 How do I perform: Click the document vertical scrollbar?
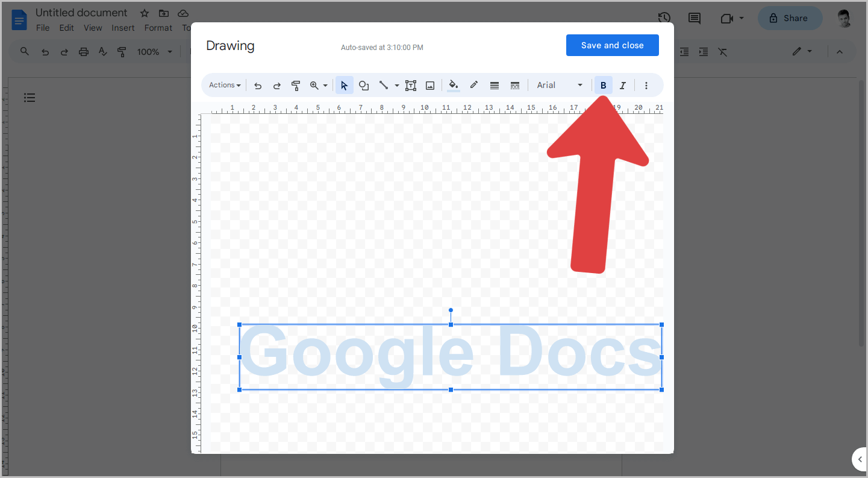[x=863, y=214]
